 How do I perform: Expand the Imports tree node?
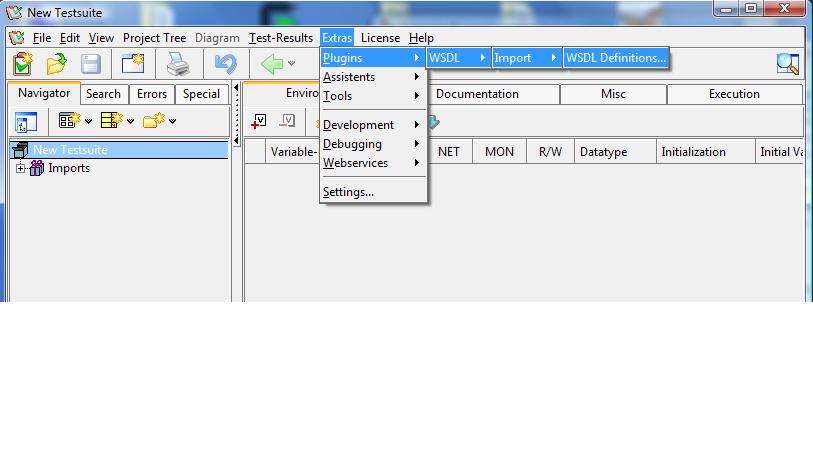click(x=20, y=168)
